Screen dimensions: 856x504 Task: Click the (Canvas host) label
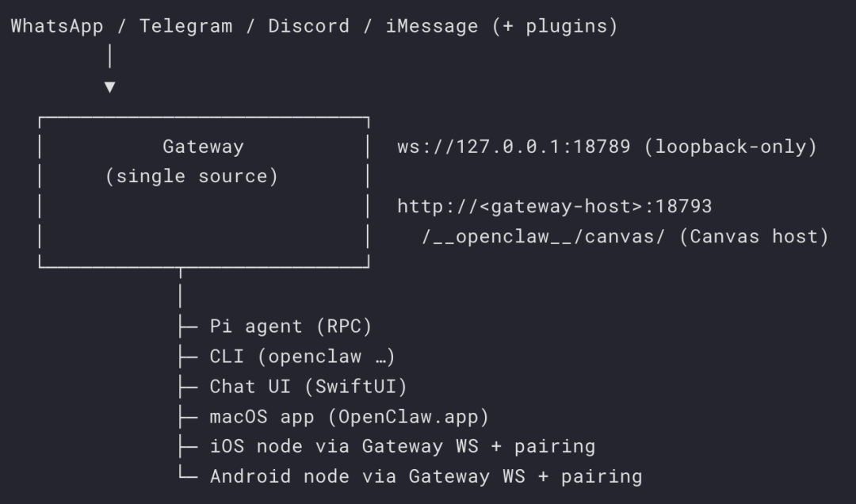click(x=754, y=237)
